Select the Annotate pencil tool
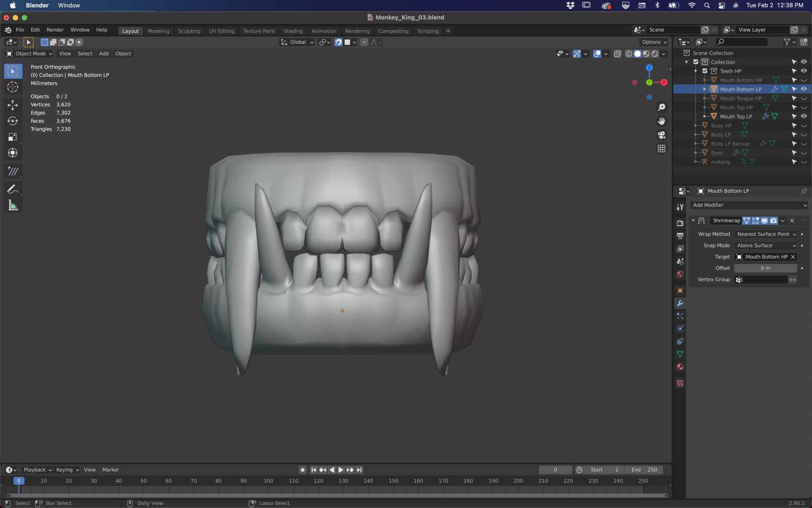Viewport: 812px width, 508px height. point(13,189)
